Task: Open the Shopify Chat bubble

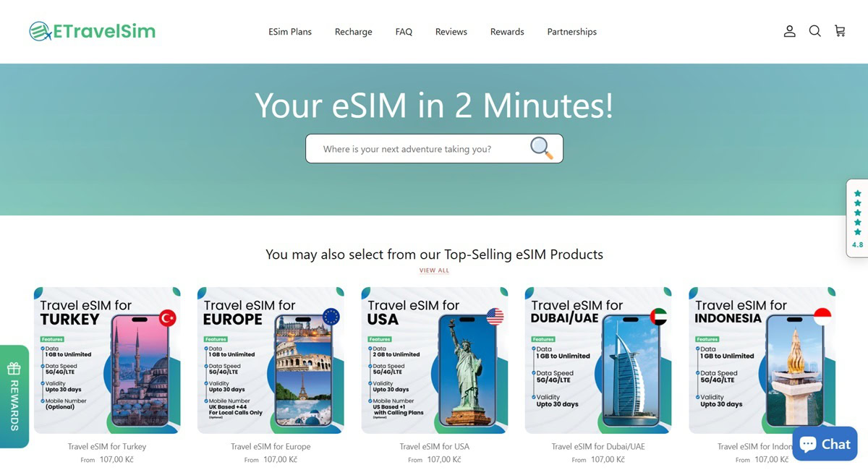Action: (825, 444)
